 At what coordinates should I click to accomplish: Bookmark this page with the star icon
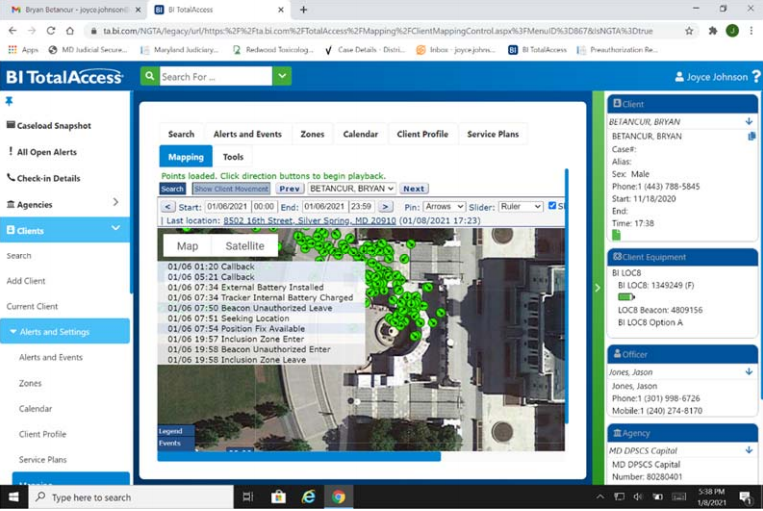click(x=689, y=31)
